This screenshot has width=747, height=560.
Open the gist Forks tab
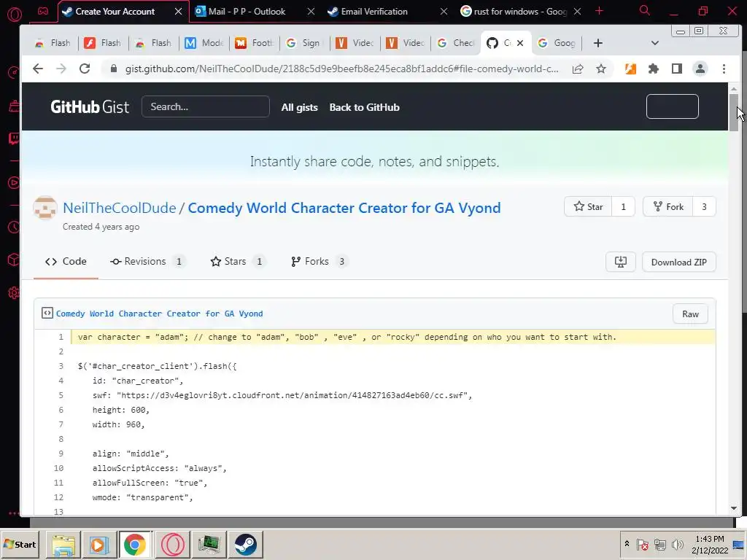click(x=320, y=262)
